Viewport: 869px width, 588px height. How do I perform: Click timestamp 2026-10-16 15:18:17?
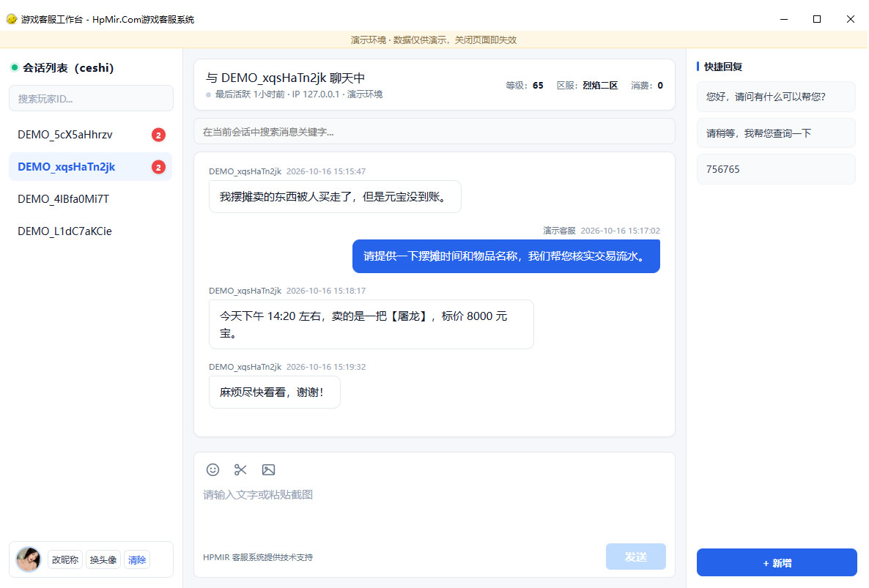pos(326,291)
